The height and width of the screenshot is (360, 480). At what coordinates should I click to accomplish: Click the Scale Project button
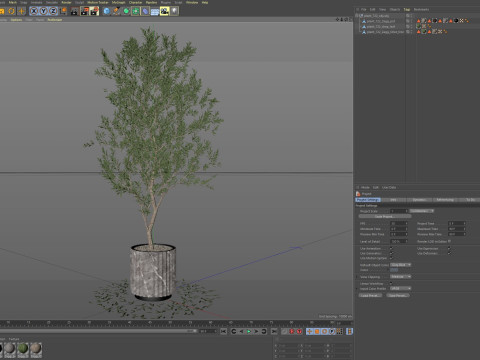(384, 217)
